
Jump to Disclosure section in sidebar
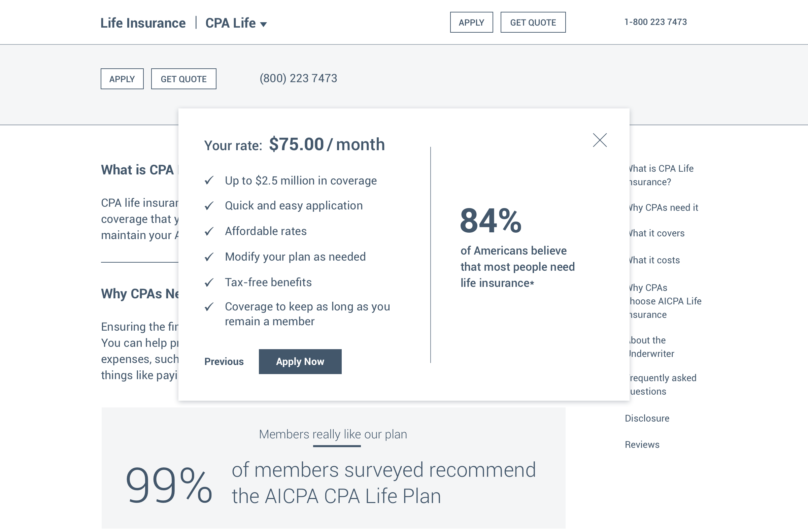(647, 418)
